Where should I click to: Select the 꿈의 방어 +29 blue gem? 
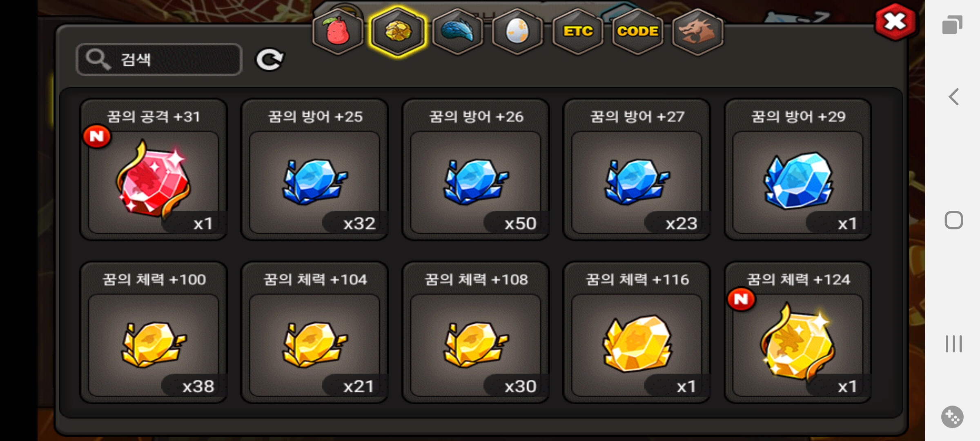pos(798,169)
